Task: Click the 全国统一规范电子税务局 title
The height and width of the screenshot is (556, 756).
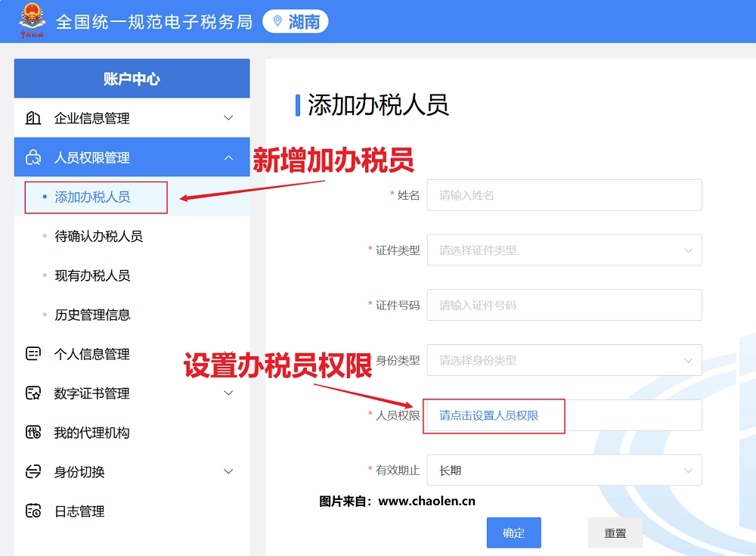Action: [154, 22]
